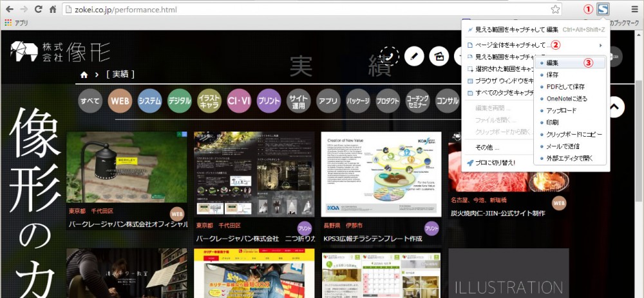
Task: Open 炭火焼肉仁-JIIN-公式サイト制作 link
Action: point(498,213)
